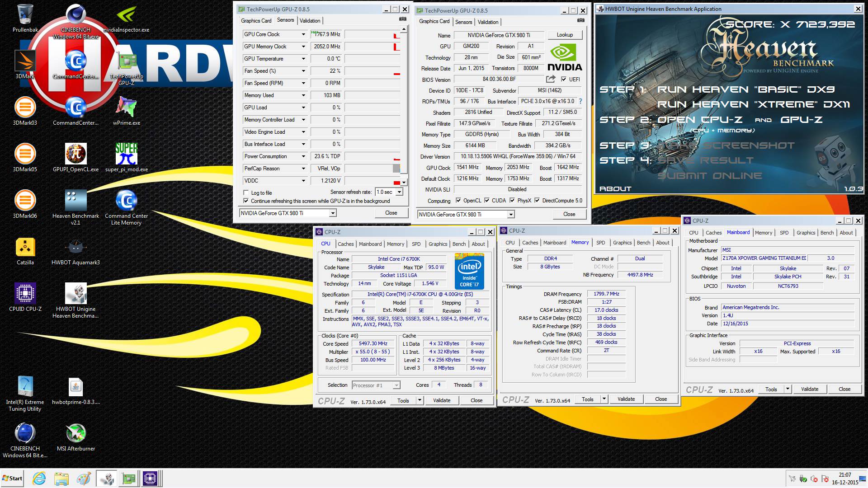868x488 pixels.
Task: Click the Start button
Action: tap(13, 478)
